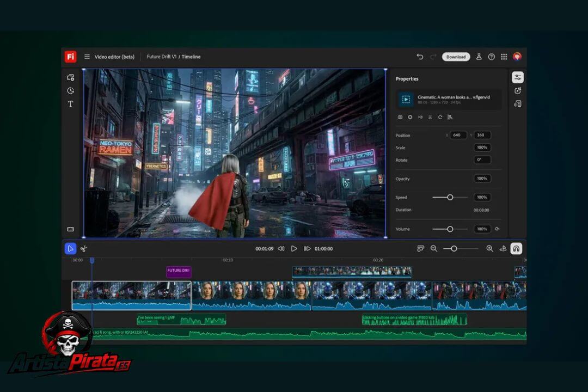Open the labs beaker icon
Screen dimensions: 588x392
click(x=479, y=57)
